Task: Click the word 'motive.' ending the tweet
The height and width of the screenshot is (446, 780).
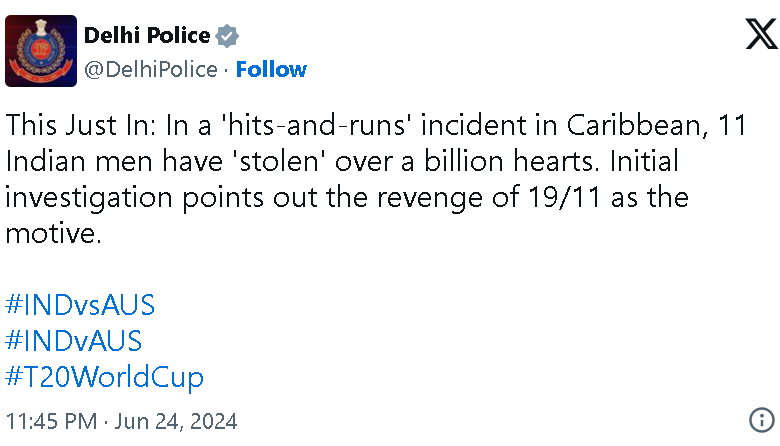Action: pyautogui.click(x=53, y=233)
